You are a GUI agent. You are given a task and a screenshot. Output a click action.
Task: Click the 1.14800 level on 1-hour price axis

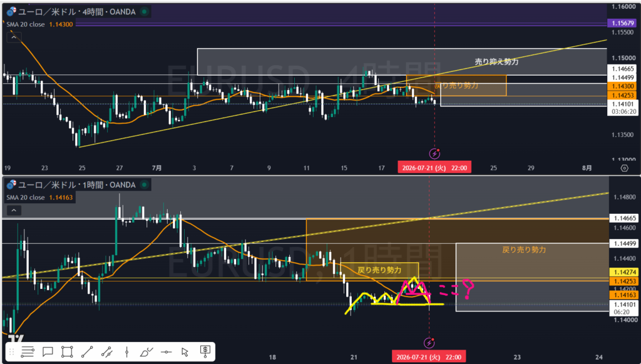click(x=625, y=197)
